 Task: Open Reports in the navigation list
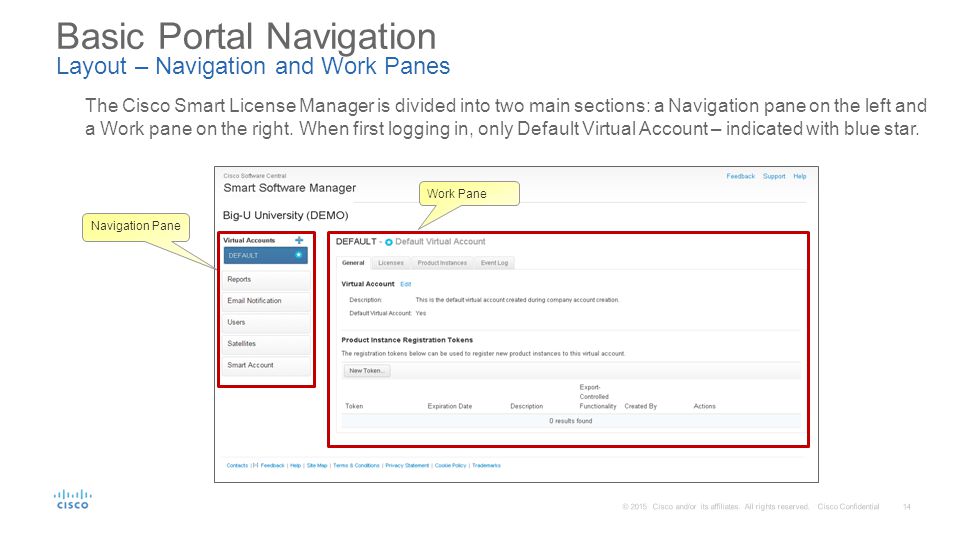tap(266, 279)
